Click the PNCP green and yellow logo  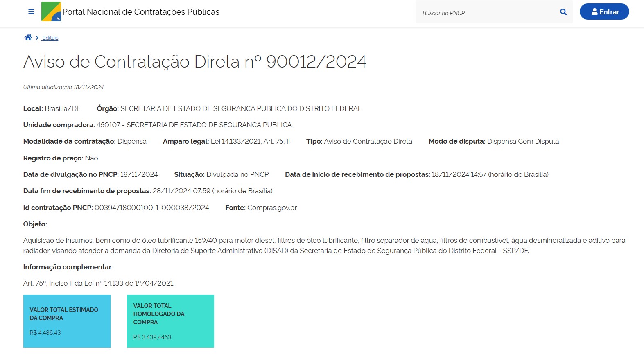click(x=51, y=11)
